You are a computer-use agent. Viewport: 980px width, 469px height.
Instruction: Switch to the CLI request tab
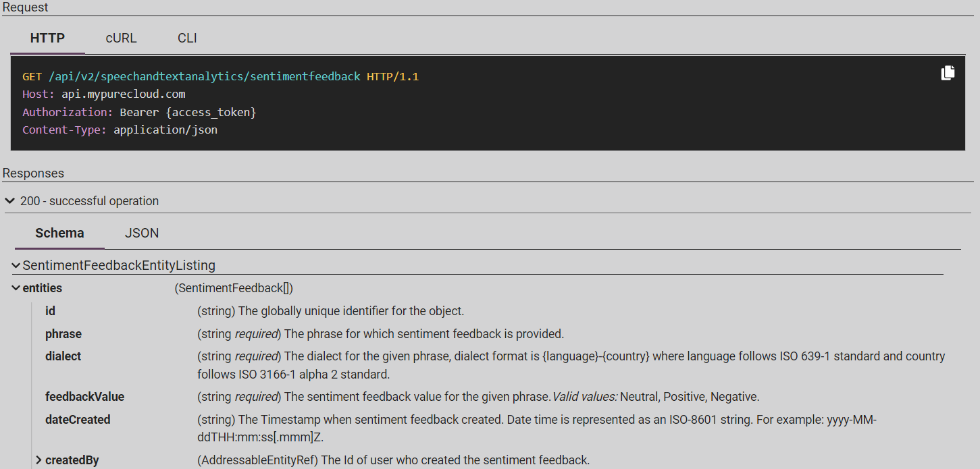click(187, 38)
